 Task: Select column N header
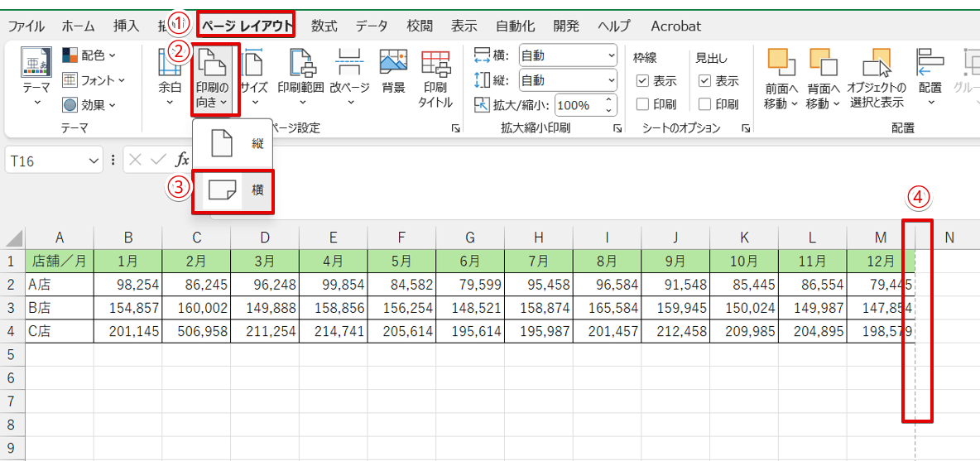point(949,237)
